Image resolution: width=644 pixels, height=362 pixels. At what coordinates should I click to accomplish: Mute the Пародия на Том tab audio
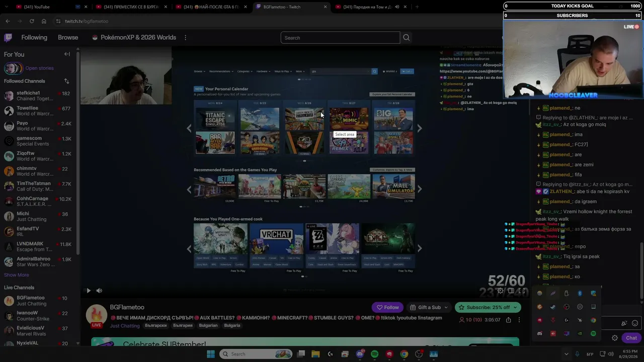397,7
